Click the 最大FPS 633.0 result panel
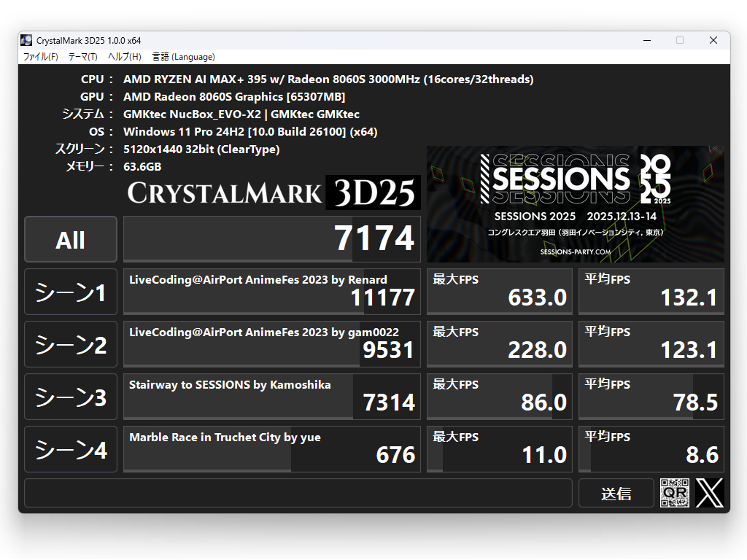 point(499,291)
